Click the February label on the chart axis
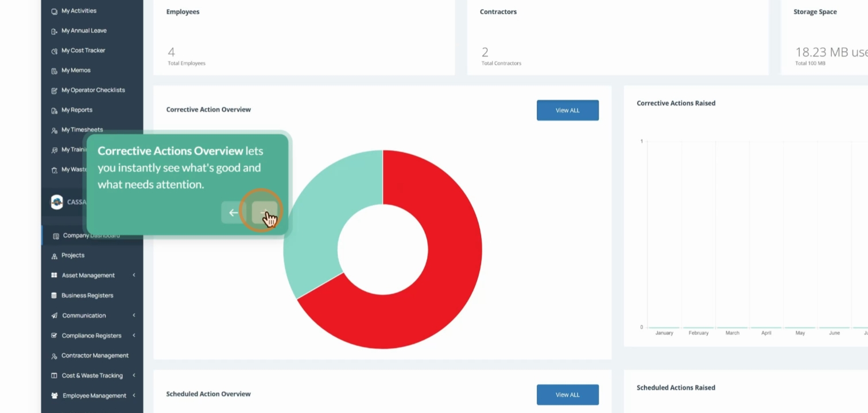Viewport: 868px width, 413px height. tap(699, 333)
